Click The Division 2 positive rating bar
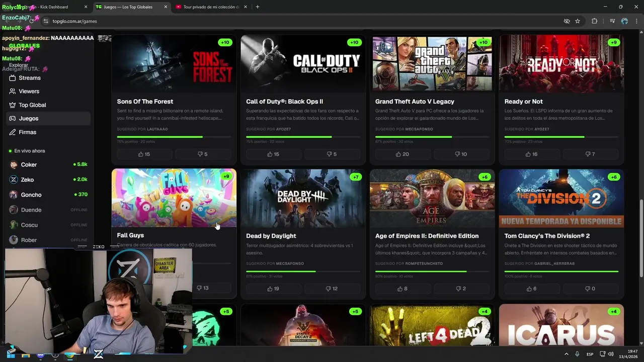Image resolution: width=644 pixels, height=362 pixels. (x=561, y=271)
